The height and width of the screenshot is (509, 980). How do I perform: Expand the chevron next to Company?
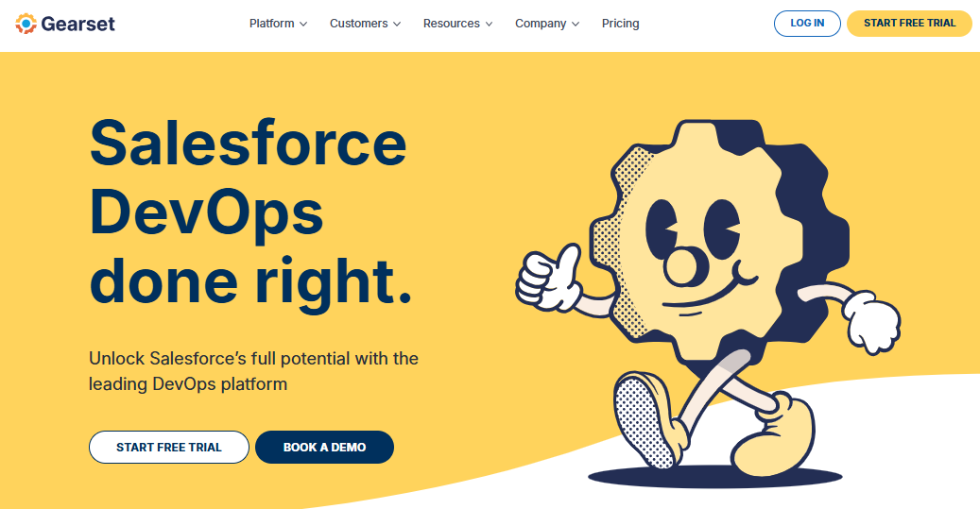(576, 25)
